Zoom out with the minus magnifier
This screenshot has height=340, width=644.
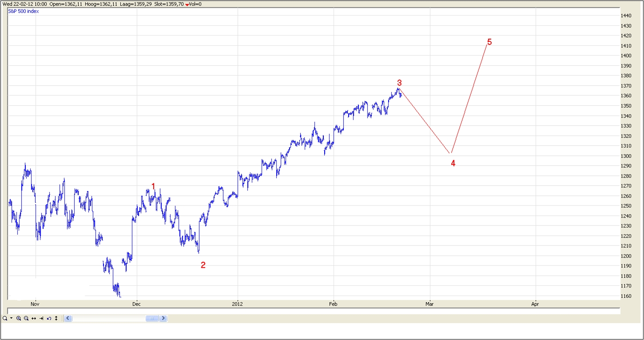tap(26, 318)
